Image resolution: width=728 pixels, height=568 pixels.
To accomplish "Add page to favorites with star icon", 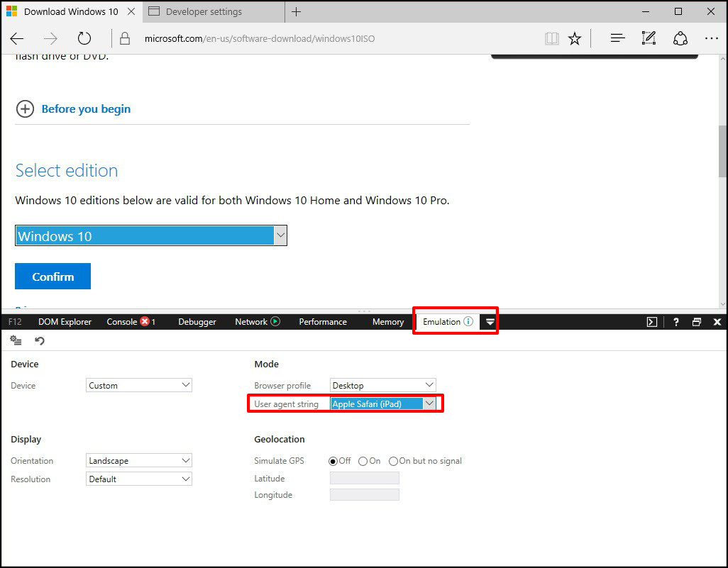I will (575, 38).
